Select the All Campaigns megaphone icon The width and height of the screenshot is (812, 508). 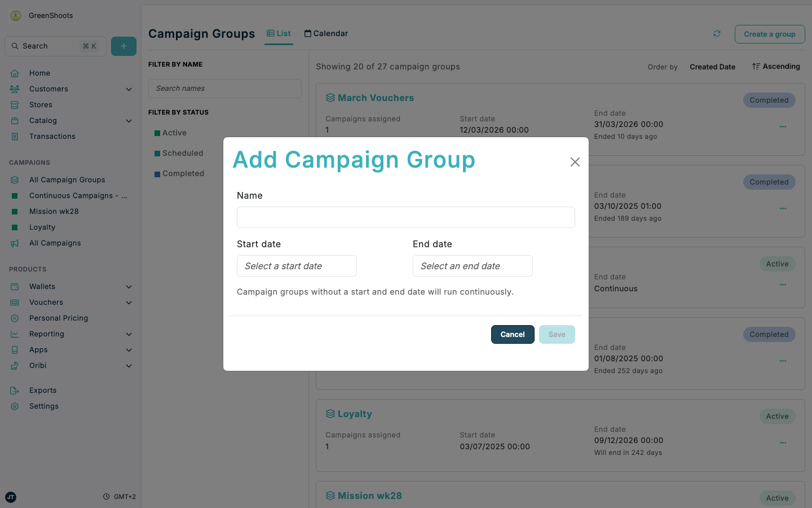click(15, 243)
